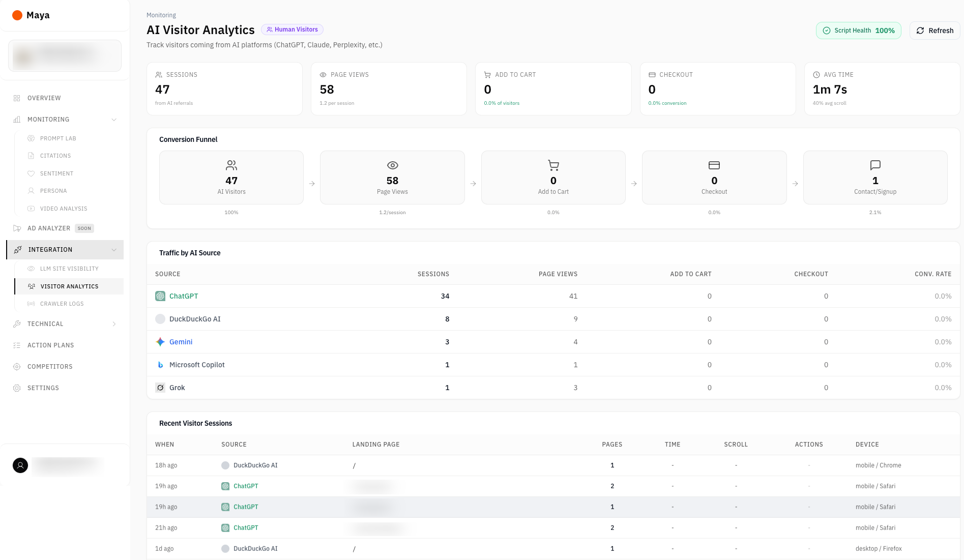Click the Add to Cart funnel cart icon

(553, 165)
